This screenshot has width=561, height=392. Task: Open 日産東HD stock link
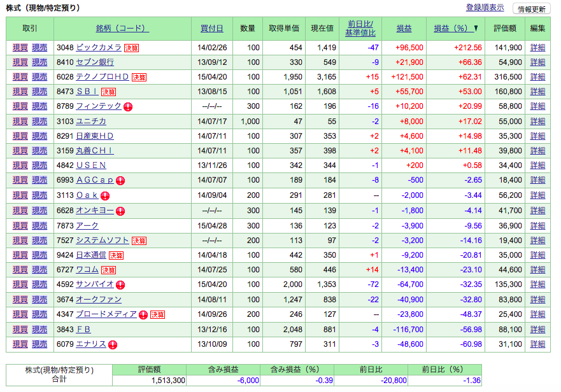95,136
